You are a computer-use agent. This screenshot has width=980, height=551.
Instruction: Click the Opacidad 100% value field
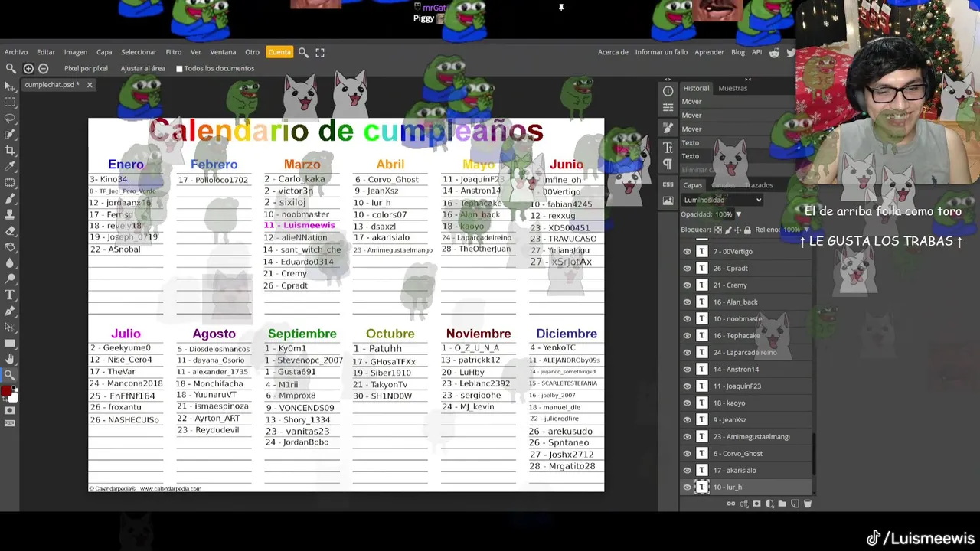724,214
